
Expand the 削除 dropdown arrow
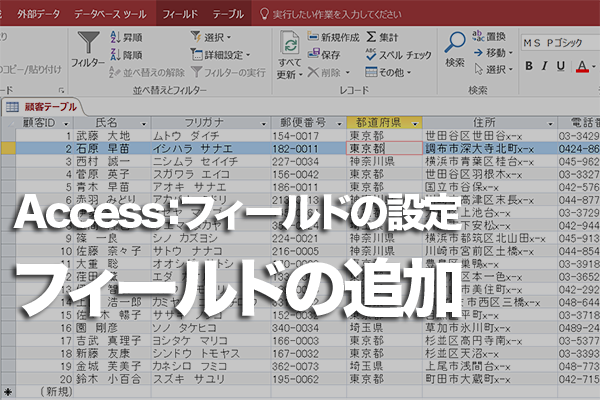pos(348,72)
